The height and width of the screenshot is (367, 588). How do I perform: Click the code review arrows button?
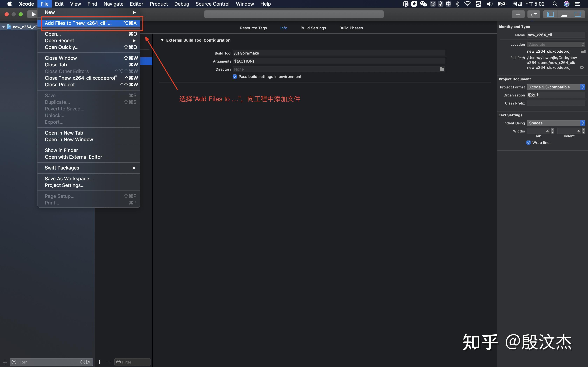pyautogui.click(x=534, y=14)
